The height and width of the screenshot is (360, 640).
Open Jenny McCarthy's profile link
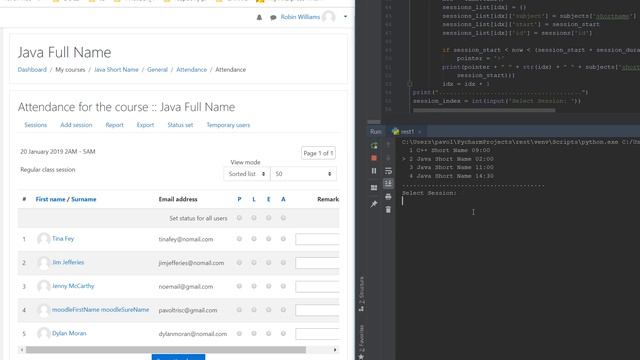coord(73,286)
